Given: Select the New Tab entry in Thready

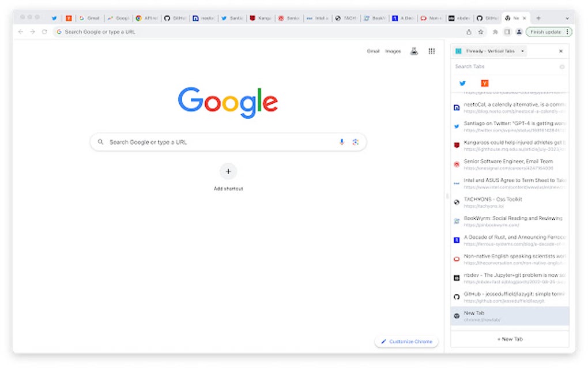Looking at the screenshot, I should coord(507,316).
